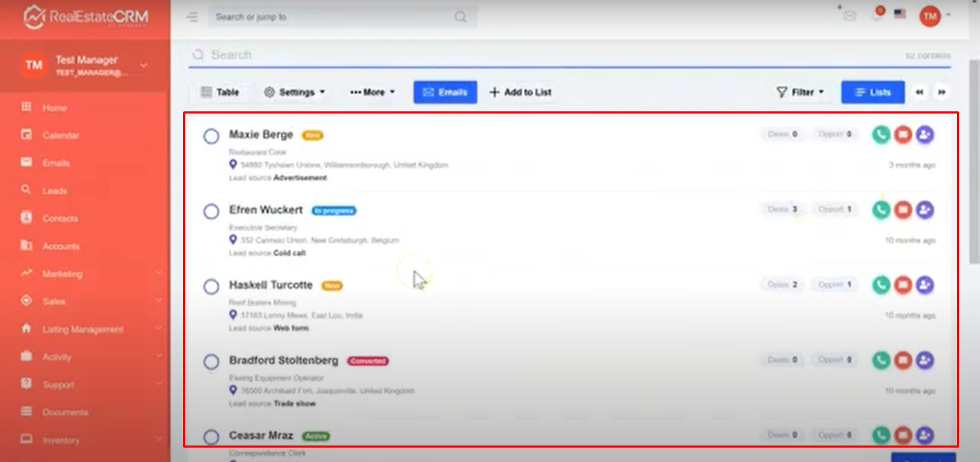The image size is (980, 462).
Task: Select the Maxie Berge contact radio circle
Action: (x=211, y=137)
